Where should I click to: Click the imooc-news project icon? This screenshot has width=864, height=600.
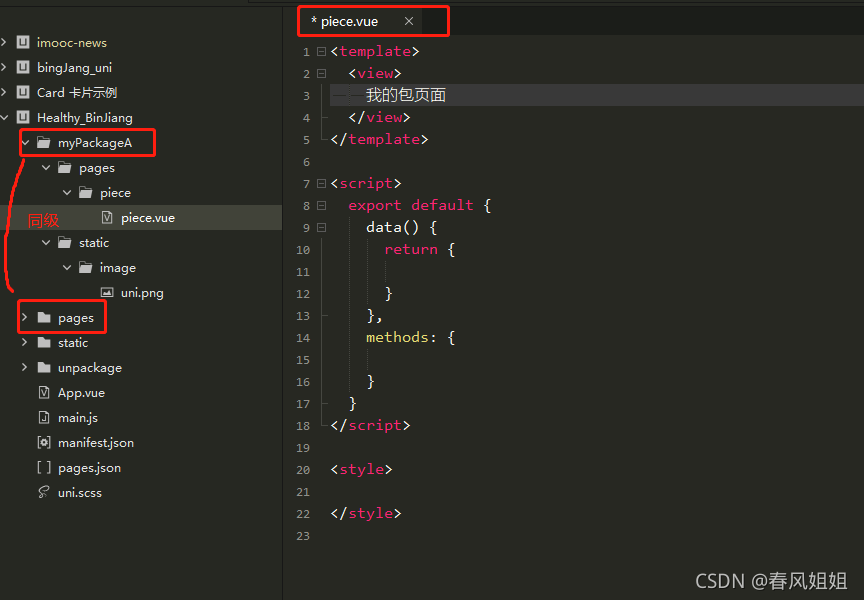coord(22,43)
